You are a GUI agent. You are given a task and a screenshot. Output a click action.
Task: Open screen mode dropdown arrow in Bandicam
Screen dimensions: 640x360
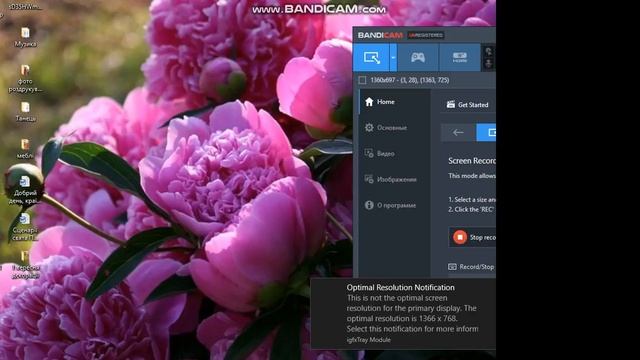point(393,58)
